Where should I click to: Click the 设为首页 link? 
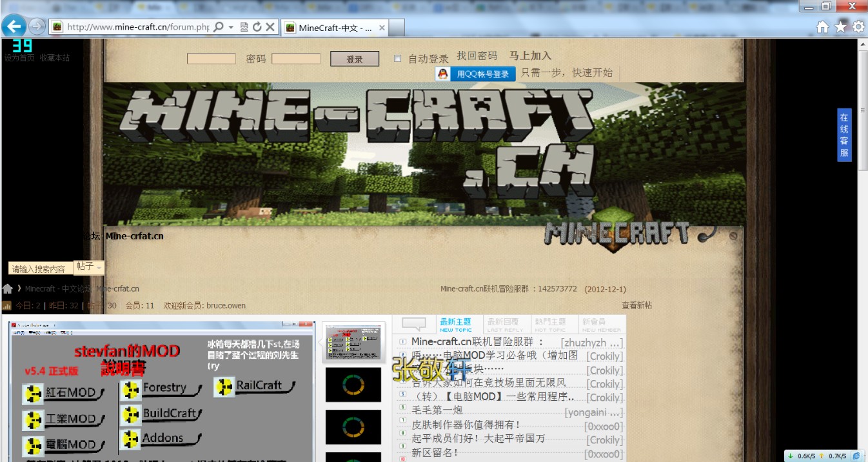click(x=19, y=57)
